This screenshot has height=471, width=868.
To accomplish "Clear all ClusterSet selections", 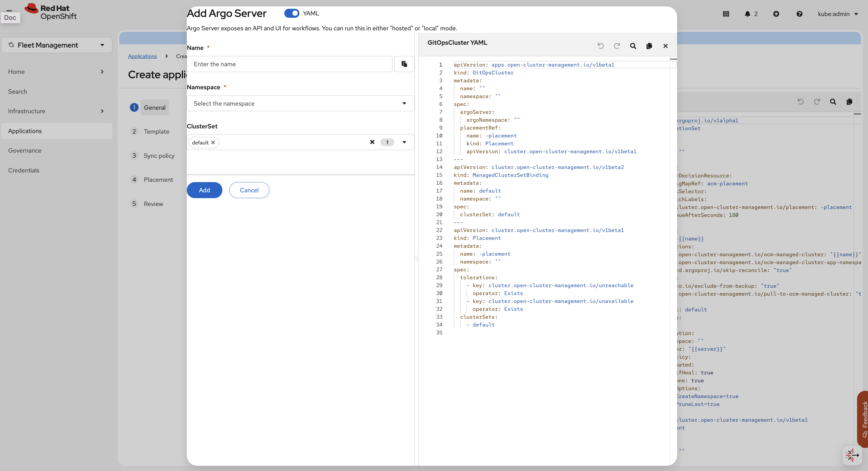I will tap(372, 142).
